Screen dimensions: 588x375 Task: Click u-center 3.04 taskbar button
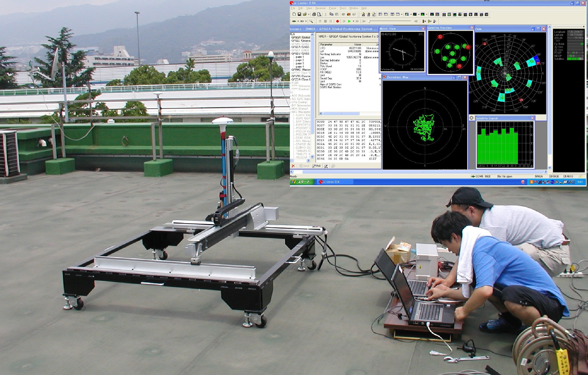[335, 182]
